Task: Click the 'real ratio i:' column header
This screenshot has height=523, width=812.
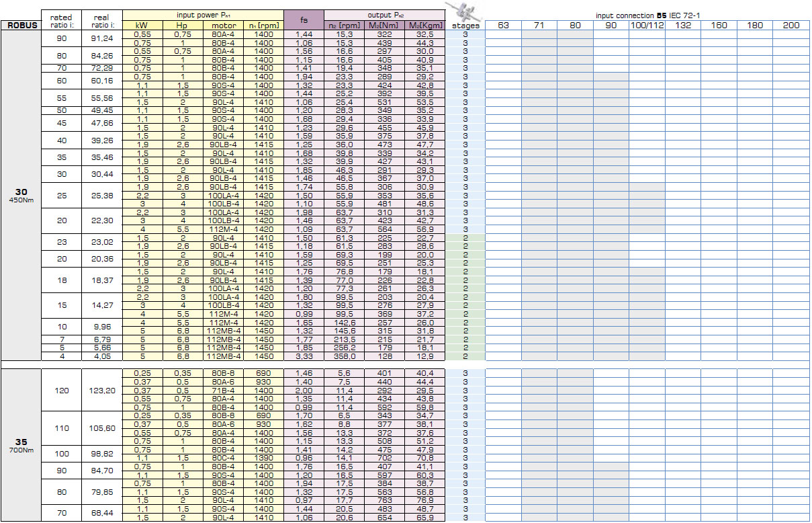Action: [101, 19]
